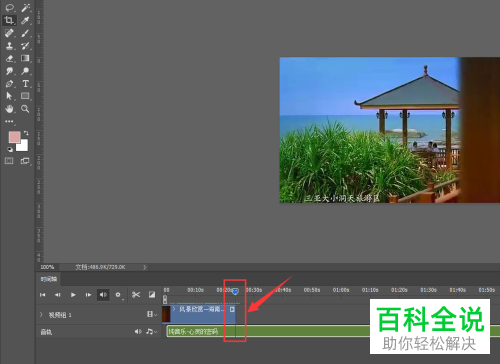
Task: Toggle Quick Mask mode
Action: point(9,161)
